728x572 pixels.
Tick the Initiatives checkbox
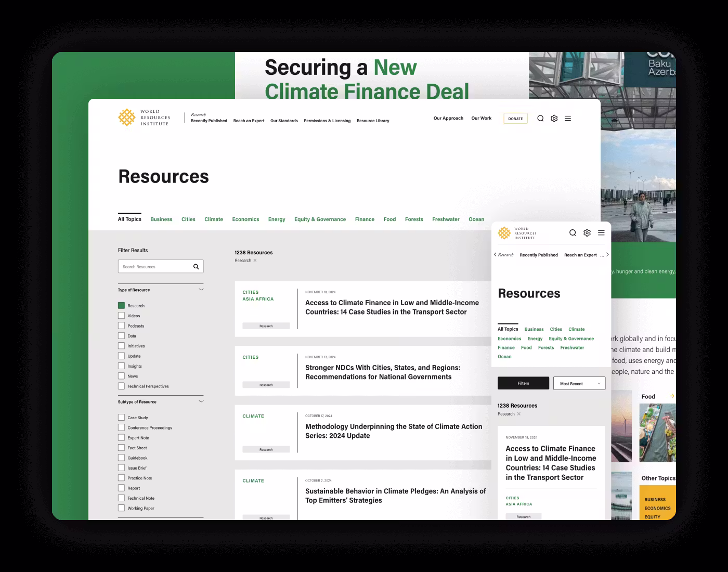(x=121, y=346)
